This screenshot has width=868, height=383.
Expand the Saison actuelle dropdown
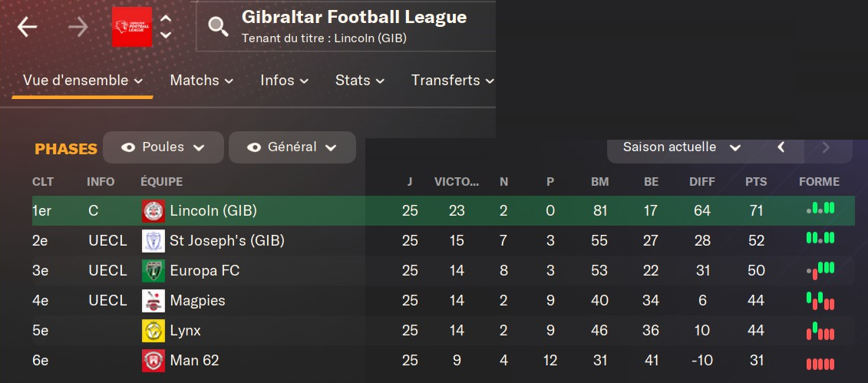(682, 147)
